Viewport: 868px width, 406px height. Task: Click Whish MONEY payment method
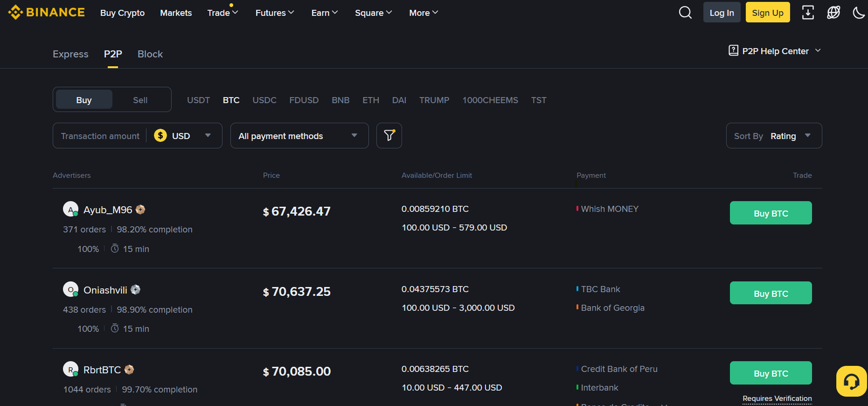tap(610, 209)
